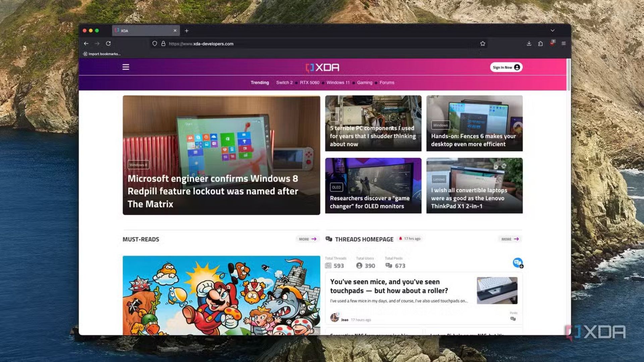Screen dimensions: 644x362
Task: Reload the page with the refresh icon
Action: pyautogui.click(x=108, y=44)
